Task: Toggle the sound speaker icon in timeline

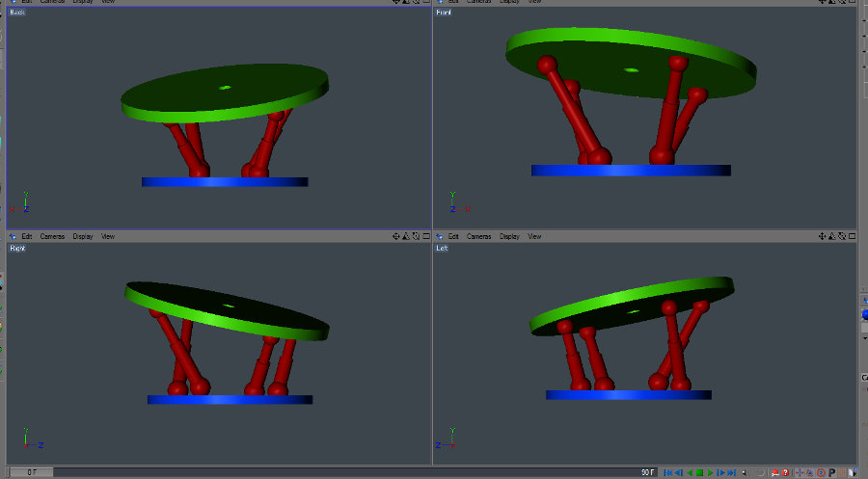Action: coord(745,472)
